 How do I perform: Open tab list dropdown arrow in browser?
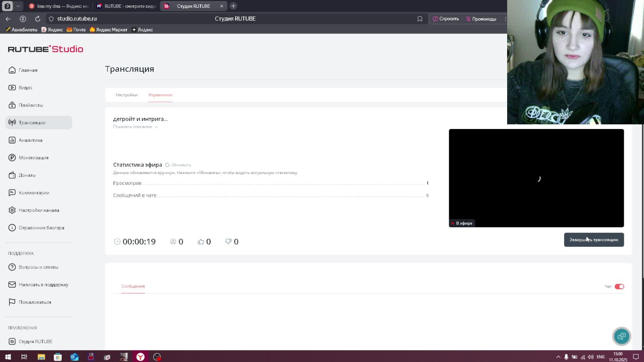(x=18, y=6)
